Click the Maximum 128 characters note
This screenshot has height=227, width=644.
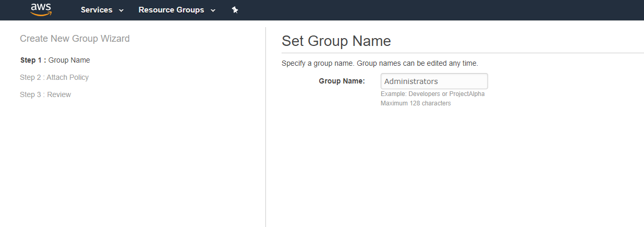pyautogui.click(x=416, y=103)
